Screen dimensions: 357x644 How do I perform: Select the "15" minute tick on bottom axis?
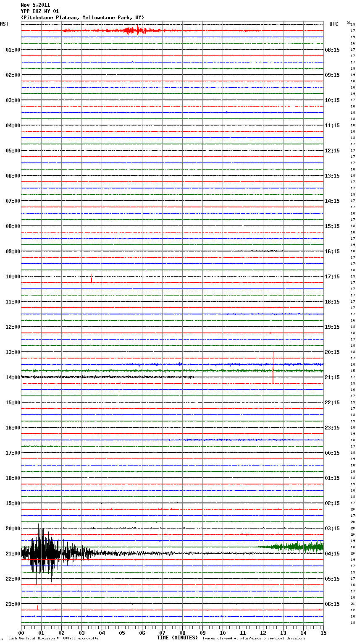[323, 633]
